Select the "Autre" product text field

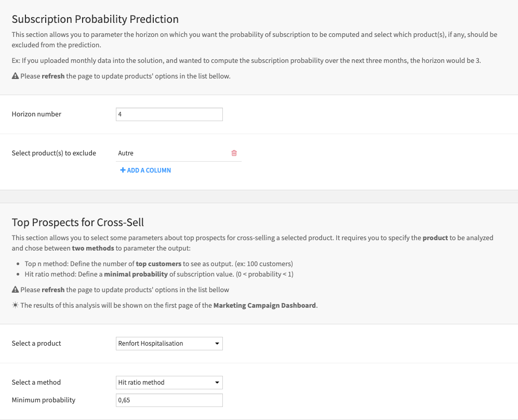coord(171,153)
